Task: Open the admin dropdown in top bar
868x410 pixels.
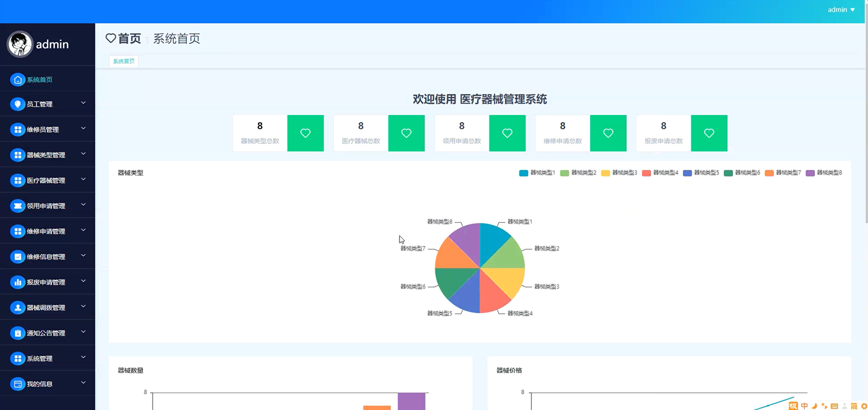Action: (x=841, y=10)
